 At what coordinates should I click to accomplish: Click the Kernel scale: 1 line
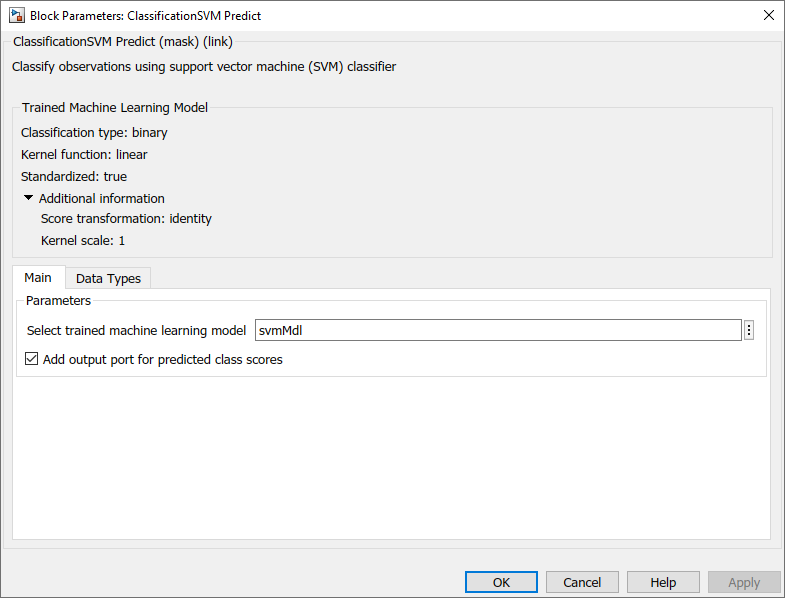[83, 241]
